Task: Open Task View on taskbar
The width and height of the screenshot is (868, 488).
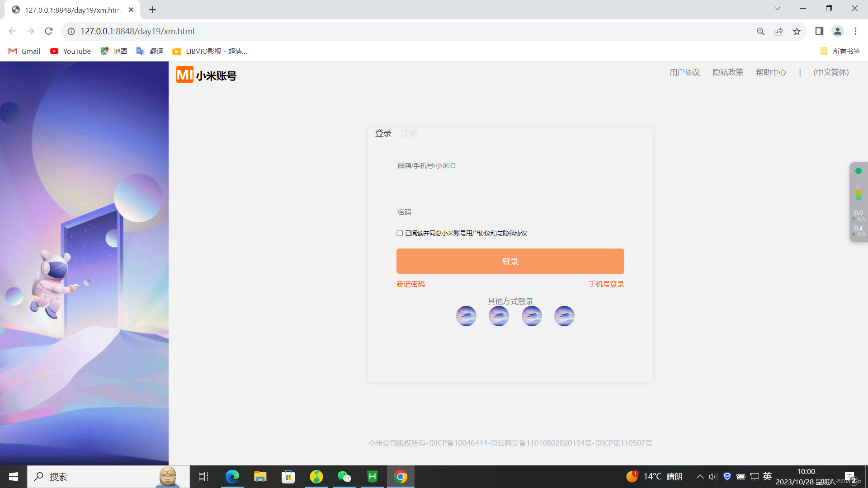Action: [203, 477]
